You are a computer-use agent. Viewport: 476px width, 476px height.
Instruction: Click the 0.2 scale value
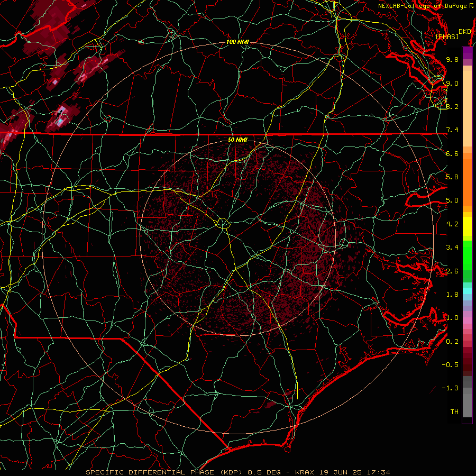452,342
